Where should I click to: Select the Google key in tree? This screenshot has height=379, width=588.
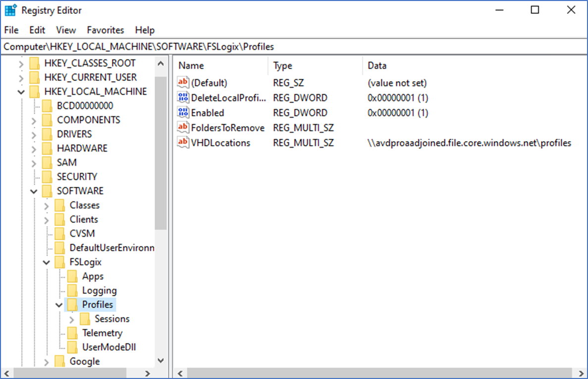pos(85,361)
